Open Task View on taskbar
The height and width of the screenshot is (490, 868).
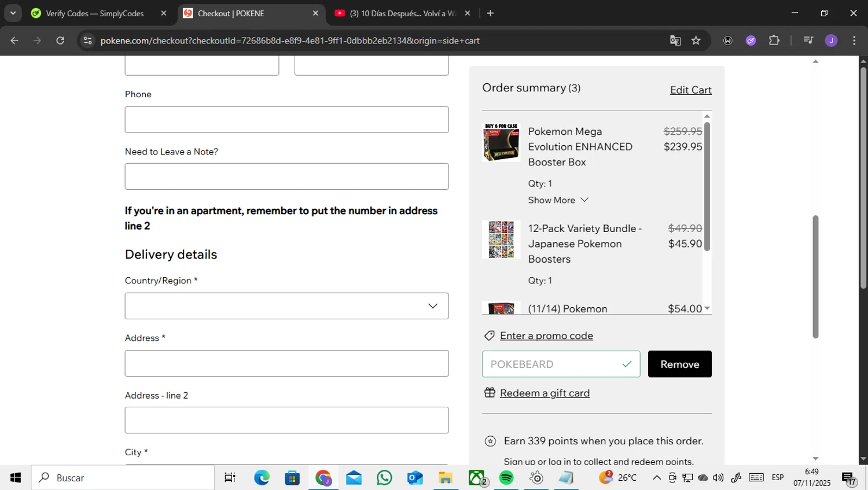click(230, 478)
